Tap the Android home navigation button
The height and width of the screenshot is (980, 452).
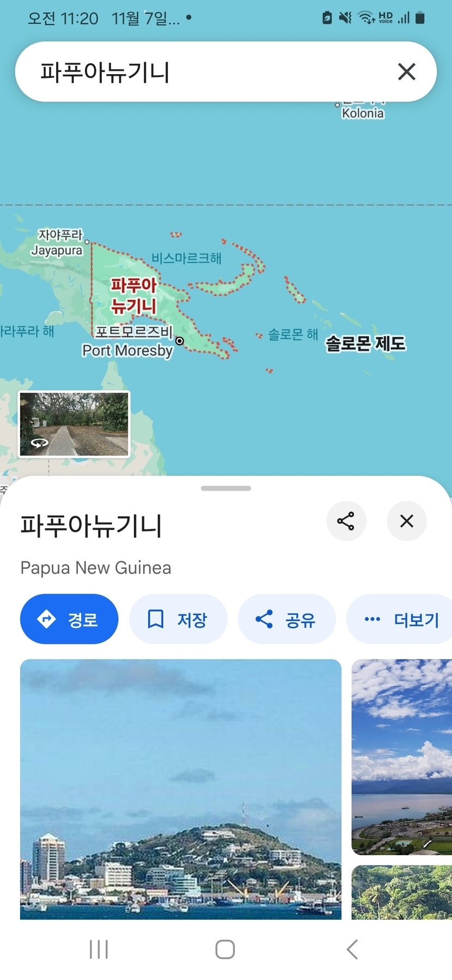[x=225, y=949]
